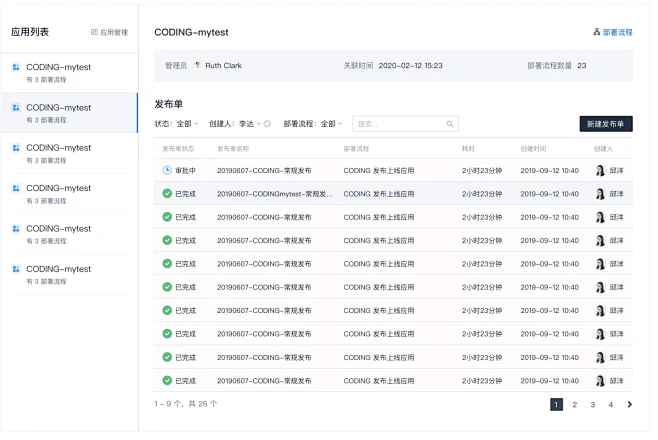
Task: Click the magnifier icon in the search box
Action: click(450, 124)
